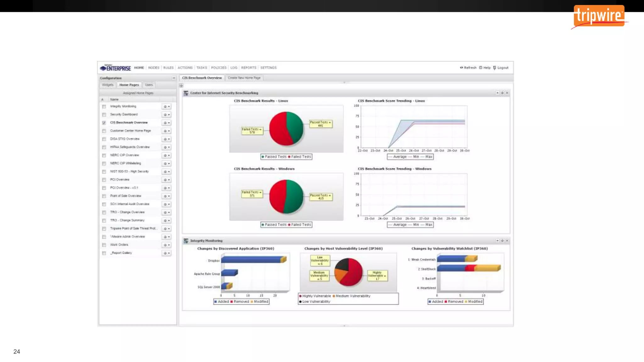Expand the gear dropdown for DISA STIG Overview
Screen dimensions: 644x362
coord(166,139)
